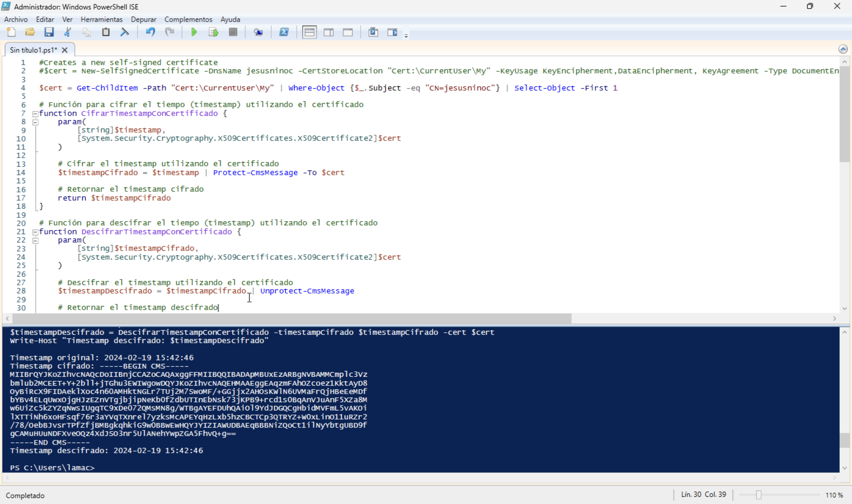Screen dimensions: 852x504
Task: Select the Run Selection icon
Action: point(213,32)
